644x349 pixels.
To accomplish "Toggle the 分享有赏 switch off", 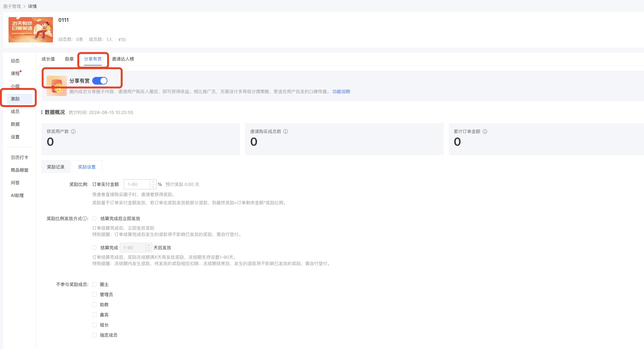I will pos(100,81).
